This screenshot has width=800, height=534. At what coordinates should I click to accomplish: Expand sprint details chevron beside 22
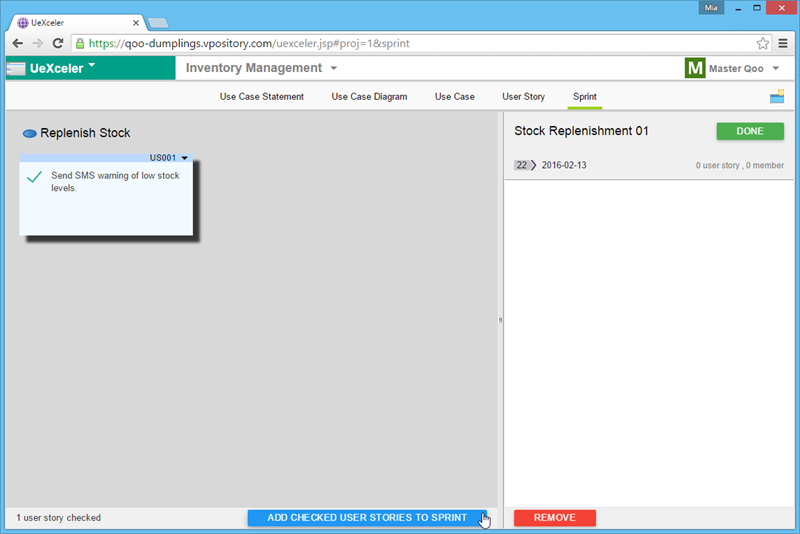(534, 165)
